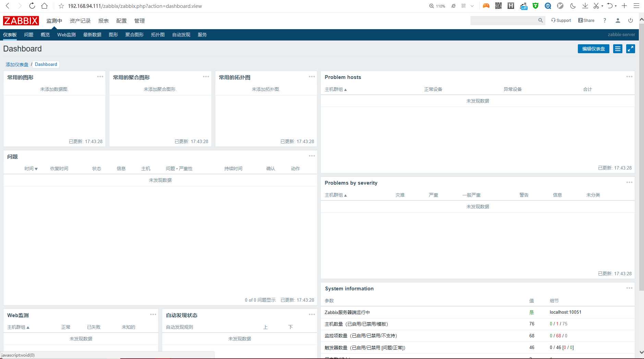Click the page scrollbar down arrow
This screenshot has height=359, width=644.
641,352
